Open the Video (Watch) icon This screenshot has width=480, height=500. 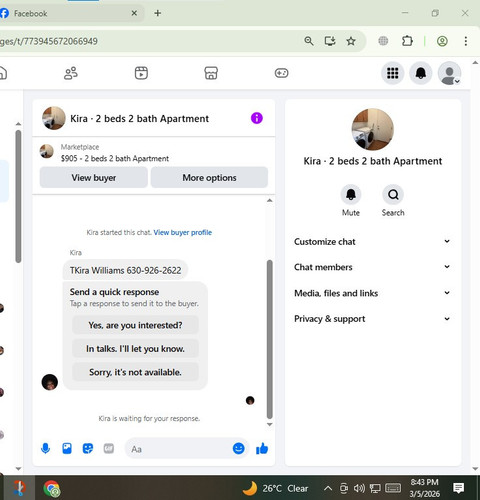(x=141, y=73)
